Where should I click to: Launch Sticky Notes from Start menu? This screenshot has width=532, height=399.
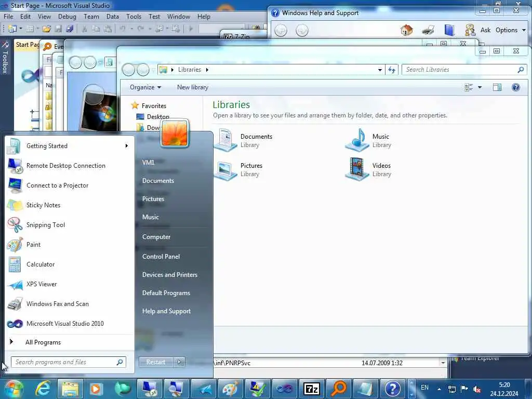70,205
